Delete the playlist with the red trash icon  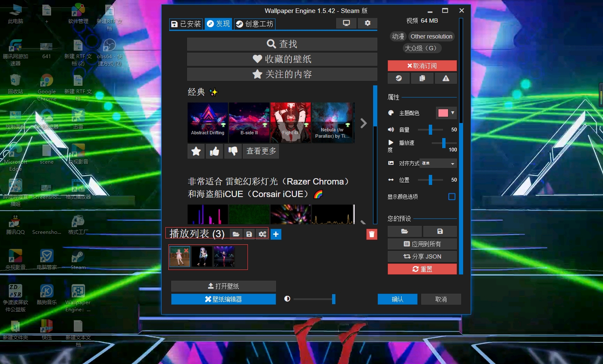pyautogui.click(x=372, y=234)
